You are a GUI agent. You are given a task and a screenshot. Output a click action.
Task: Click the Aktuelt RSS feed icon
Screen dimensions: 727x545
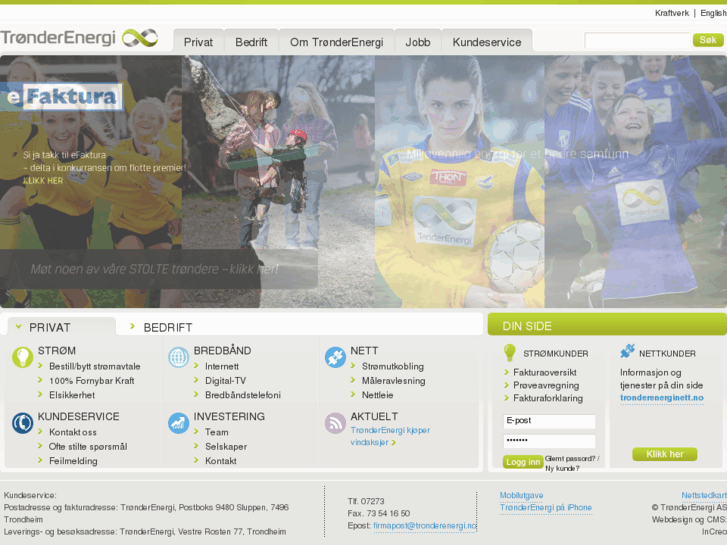[335, 423]
